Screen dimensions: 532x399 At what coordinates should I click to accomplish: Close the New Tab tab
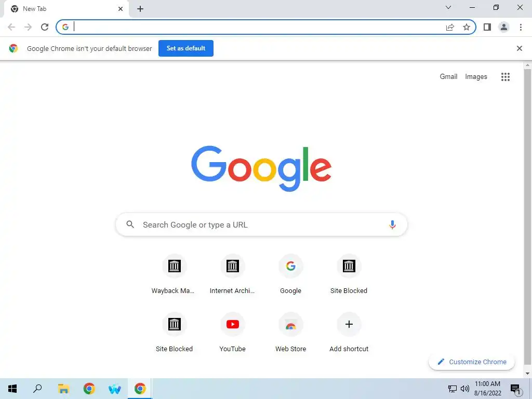coord(121,9)
